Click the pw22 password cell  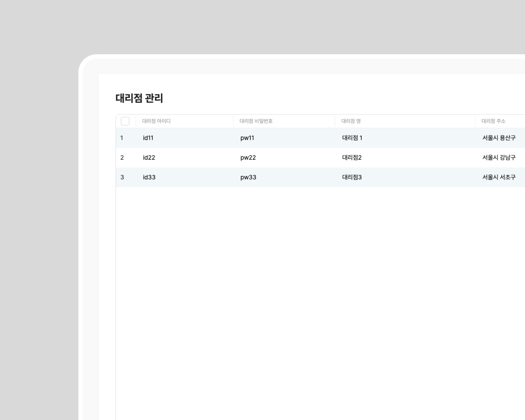point(248,158)
